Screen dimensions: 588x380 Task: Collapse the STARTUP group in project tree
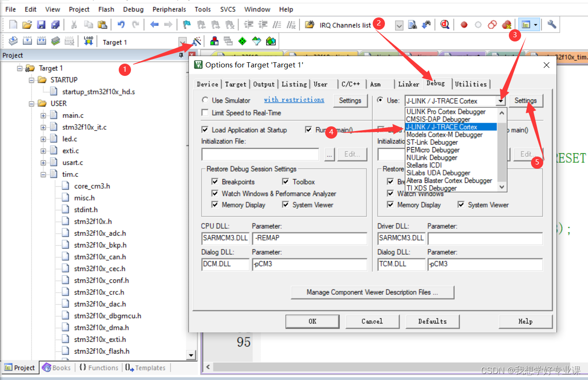(32, 80)
